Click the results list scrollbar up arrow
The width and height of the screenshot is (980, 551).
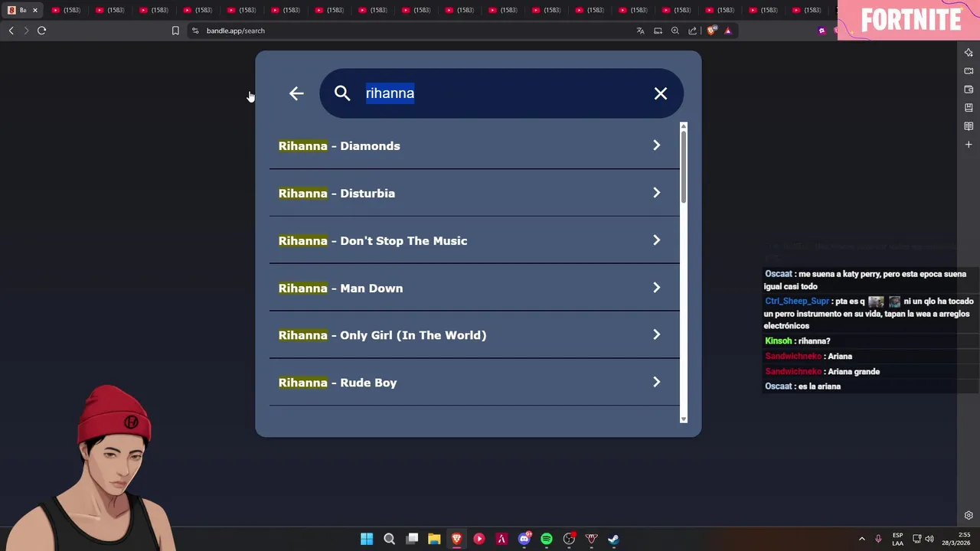684,126
